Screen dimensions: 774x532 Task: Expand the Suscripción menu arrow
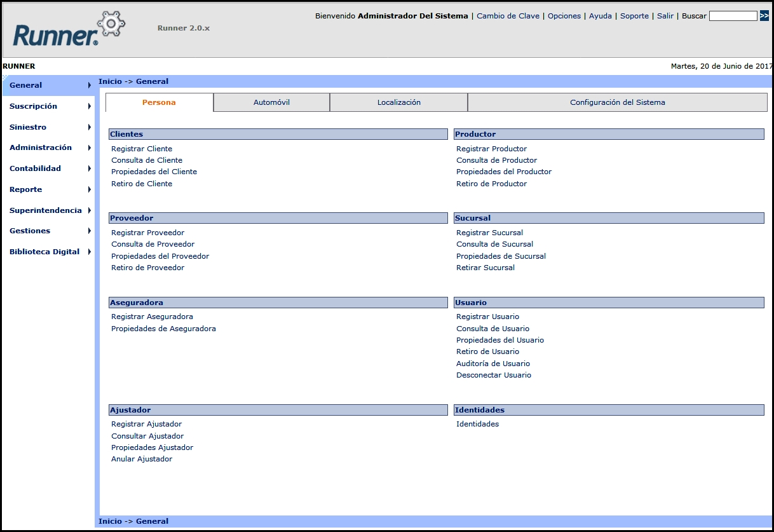90,106
